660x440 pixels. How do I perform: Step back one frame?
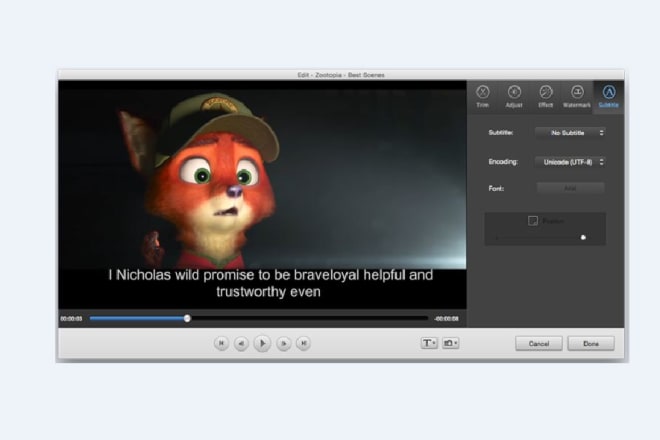tap(241, 344)
